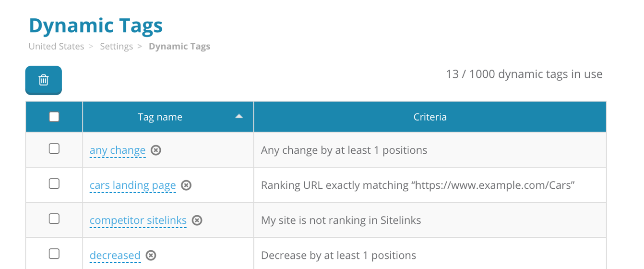Select the 'cars landing page' row checkbox
This screenshot has width=644, height=269.
pyautogui.click(x=54, y=184)
